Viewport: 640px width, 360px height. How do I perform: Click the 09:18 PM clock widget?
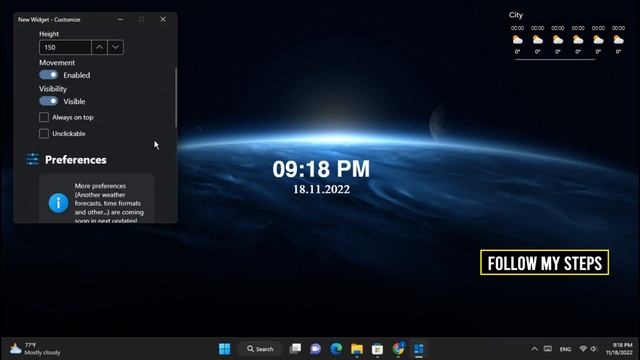pyautogui.click(x=321, y=169)
